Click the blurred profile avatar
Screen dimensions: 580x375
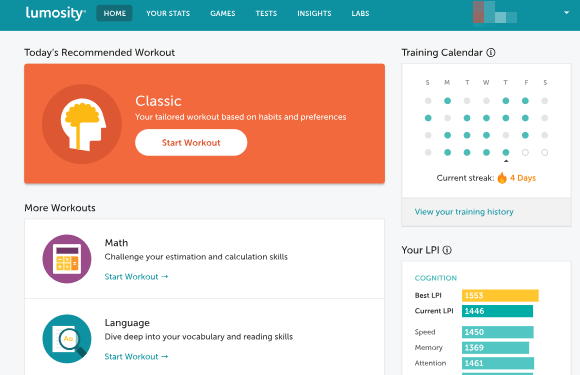[495, 13]
